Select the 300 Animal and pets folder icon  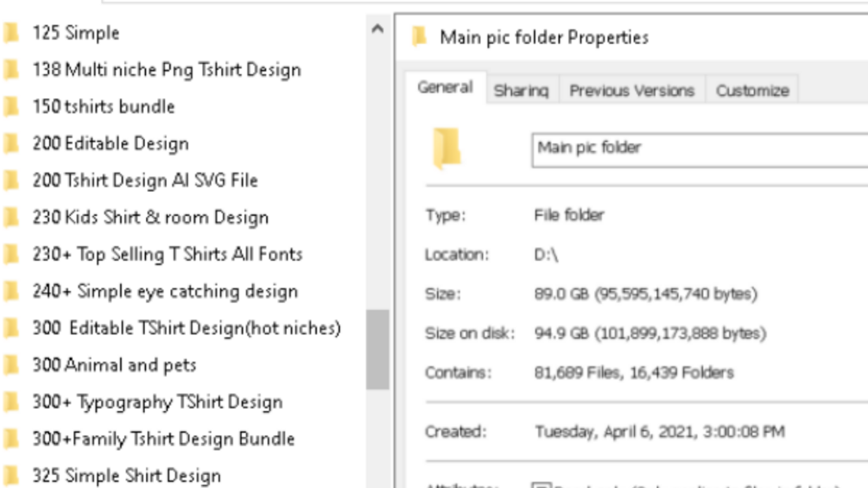[x=11, y=365]
